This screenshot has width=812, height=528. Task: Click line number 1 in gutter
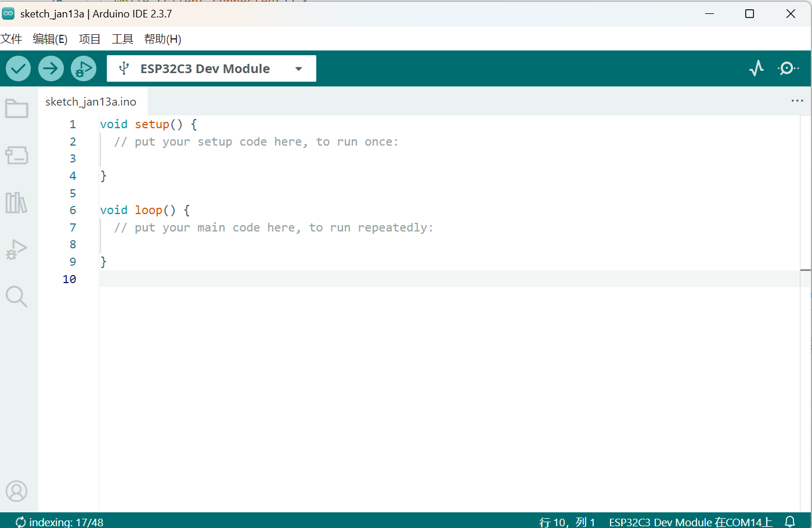pyautogui.click(x=73, y=124)
